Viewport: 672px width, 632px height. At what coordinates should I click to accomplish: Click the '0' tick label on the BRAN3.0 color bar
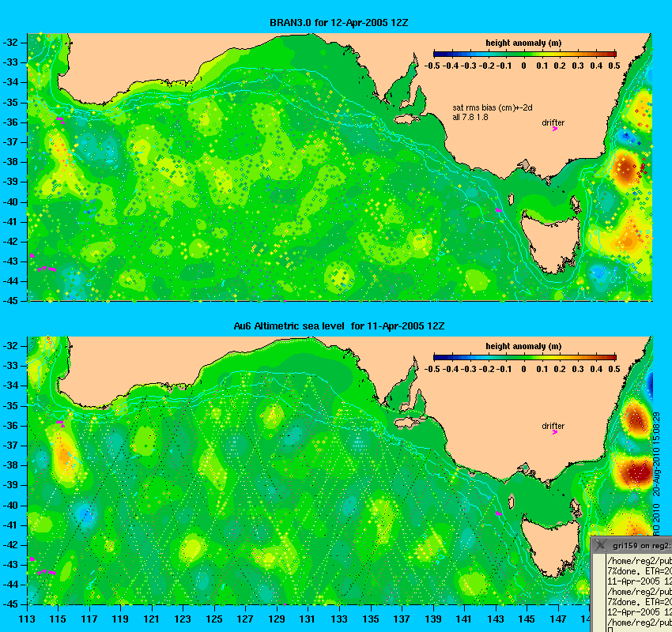[523, 66]
